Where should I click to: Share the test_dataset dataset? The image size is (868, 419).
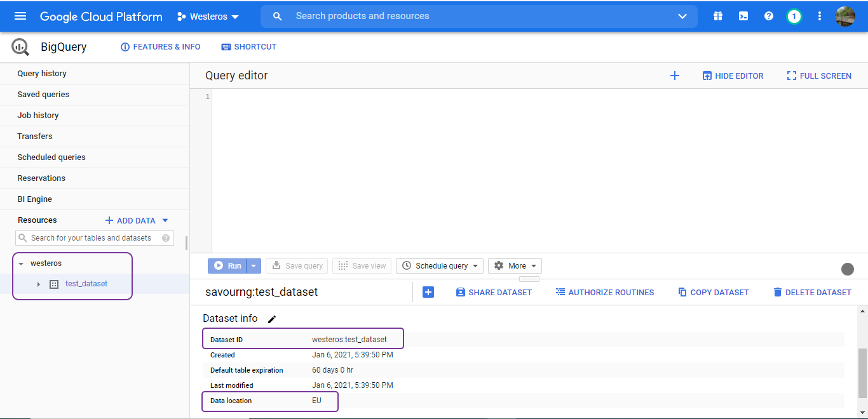click(x=494, y=292)
